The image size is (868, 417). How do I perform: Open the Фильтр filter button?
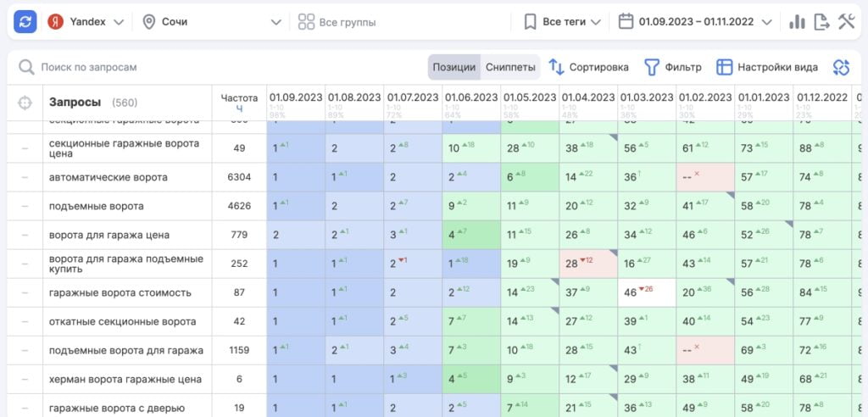pyautogui.click(x=673, y=67)
